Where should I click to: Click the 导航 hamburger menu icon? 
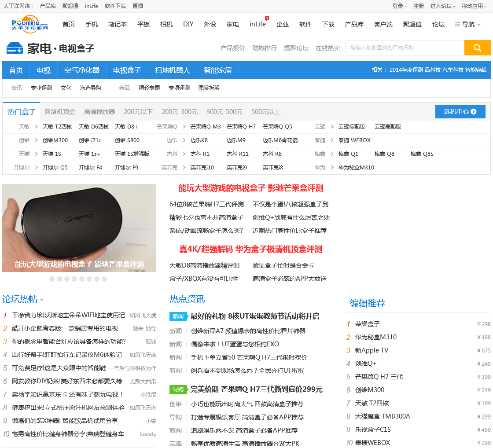pyautogui.click(x=457, y=24)
